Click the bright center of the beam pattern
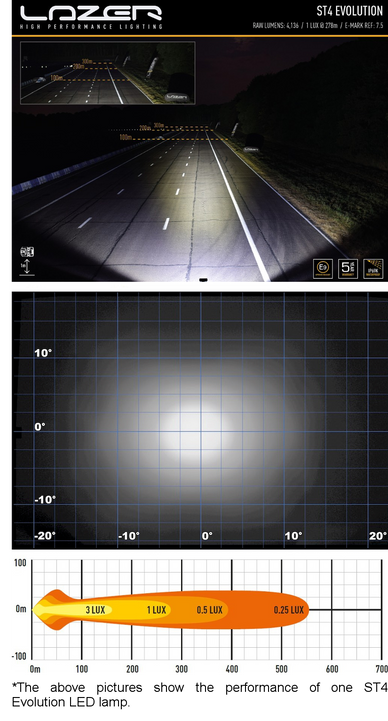Viewport: 388px width, 721px height. point(200,430)
